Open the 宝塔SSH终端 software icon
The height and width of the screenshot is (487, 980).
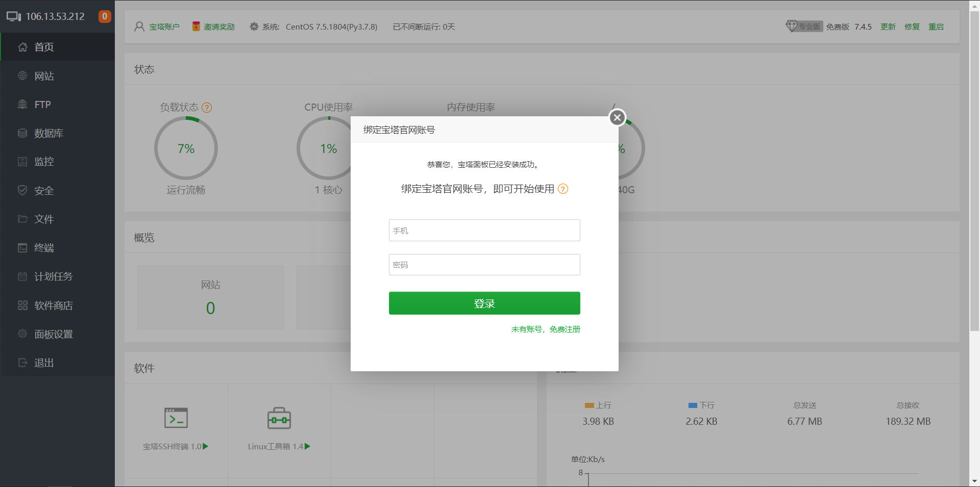point(176,418)
